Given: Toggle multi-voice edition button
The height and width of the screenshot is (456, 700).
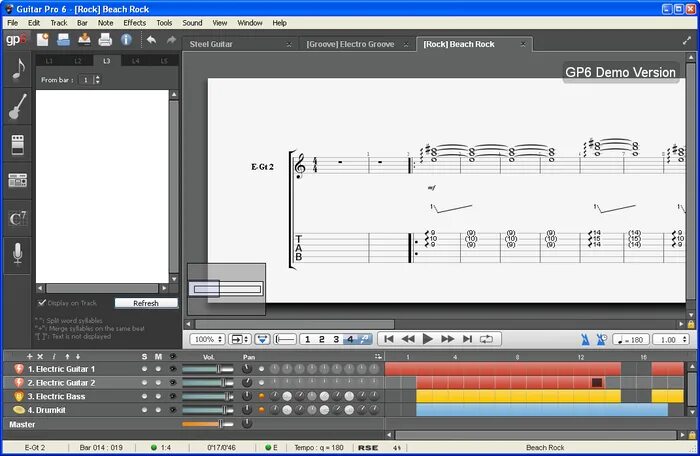Looking at the screenshot, I should point(365,339).
